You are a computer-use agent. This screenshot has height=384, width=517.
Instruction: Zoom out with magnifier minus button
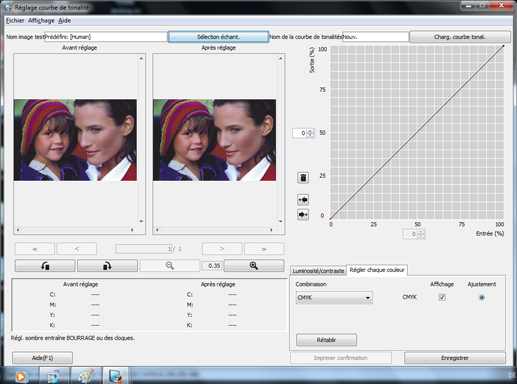point(170,266)
